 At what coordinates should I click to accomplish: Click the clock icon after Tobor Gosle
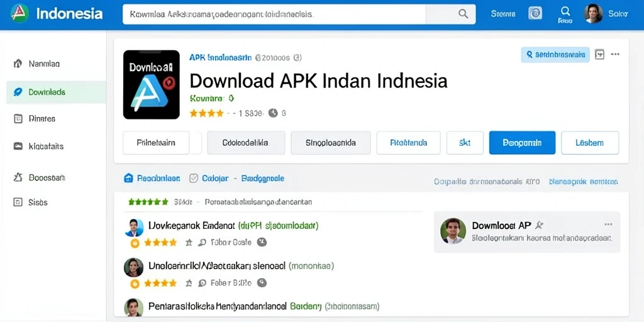tap(262, 242)
